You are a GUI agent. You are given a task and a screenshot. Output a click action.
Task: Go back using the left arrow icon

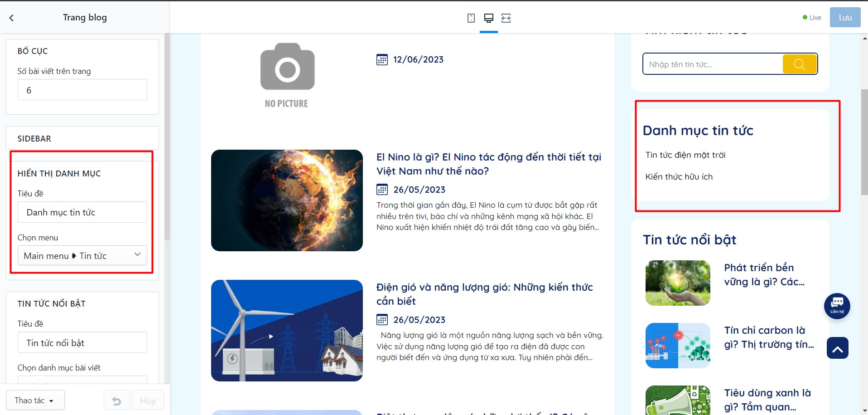coord(11,18)
